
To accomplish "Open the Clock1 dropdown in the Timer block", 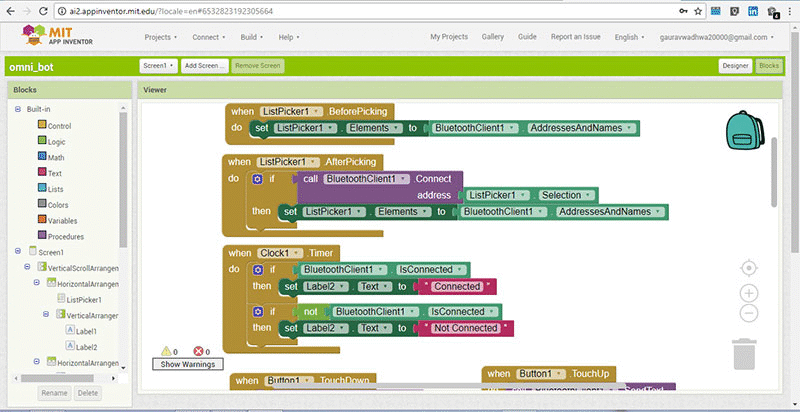I will click(280, 253).
